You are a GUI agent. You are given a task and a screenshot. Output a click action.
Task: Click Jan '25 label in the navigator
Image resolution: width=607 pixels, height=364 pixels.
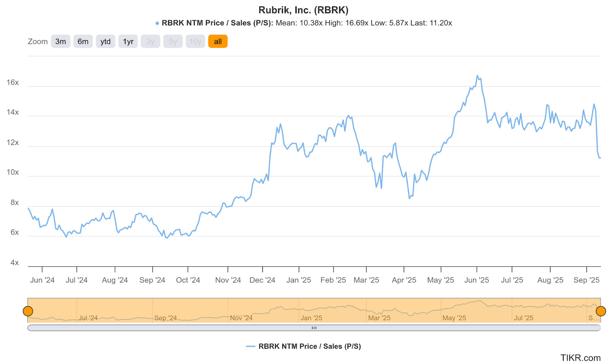311,318
